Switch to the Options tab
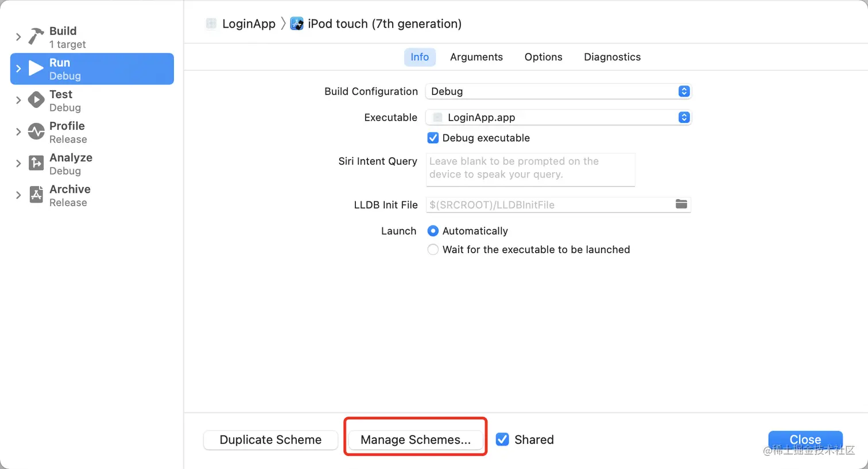 (544, 57)
